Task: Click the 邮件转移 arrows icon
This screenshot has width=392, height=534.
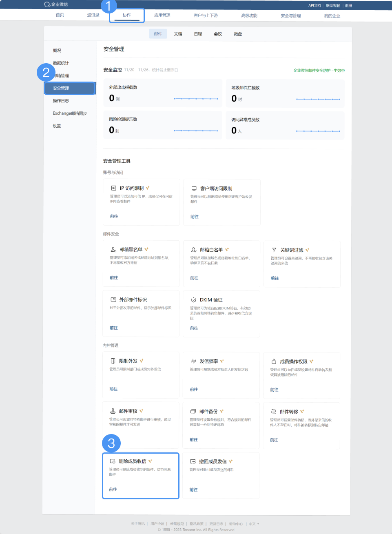Action: pyautogui.click(x=274, y=412)
